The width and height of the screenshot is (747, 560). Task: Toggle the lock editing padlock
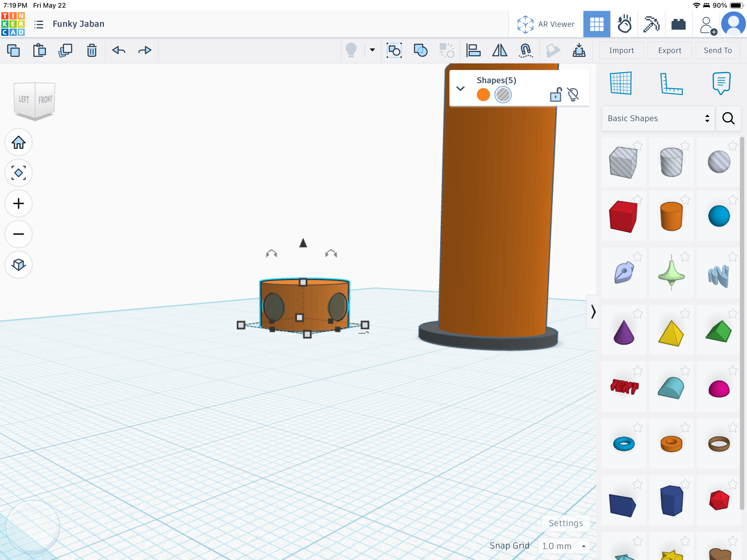[556, 95]
